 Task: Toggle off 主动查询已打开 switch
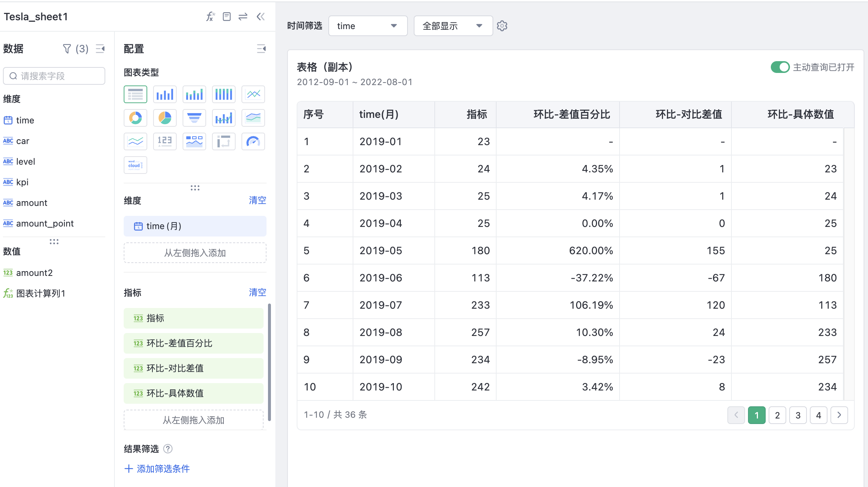780,67
